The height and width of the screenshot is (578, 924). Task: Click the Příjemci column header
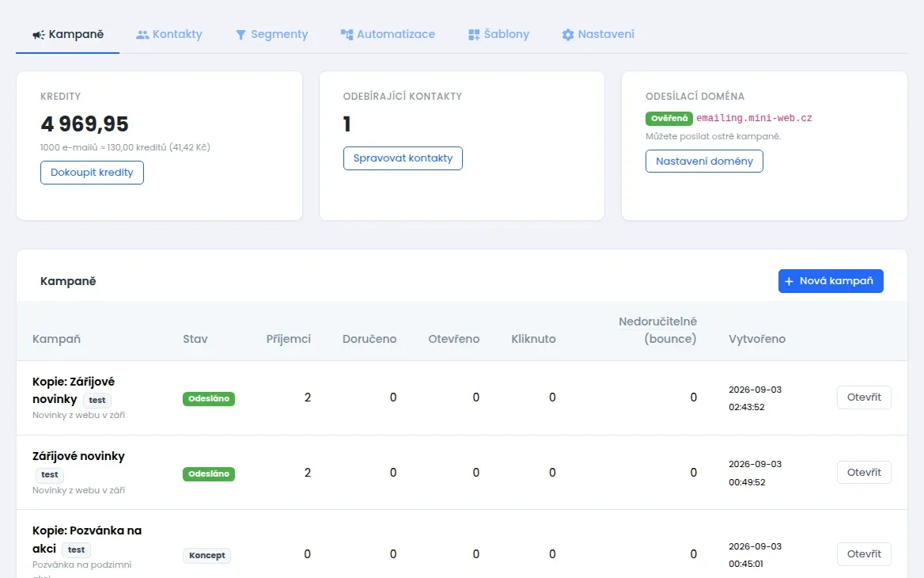tap(288, 339)
